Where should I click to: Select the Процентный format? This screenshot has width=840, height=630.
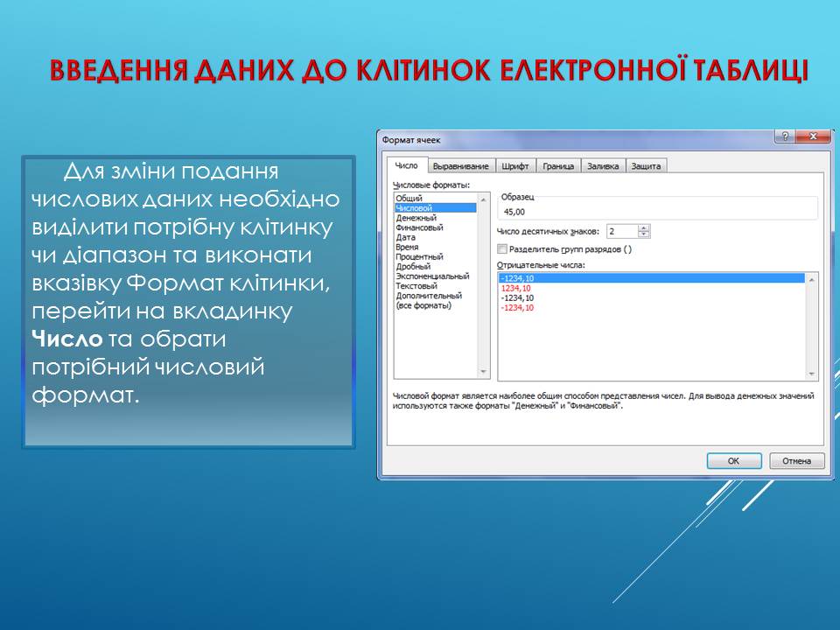419,256
